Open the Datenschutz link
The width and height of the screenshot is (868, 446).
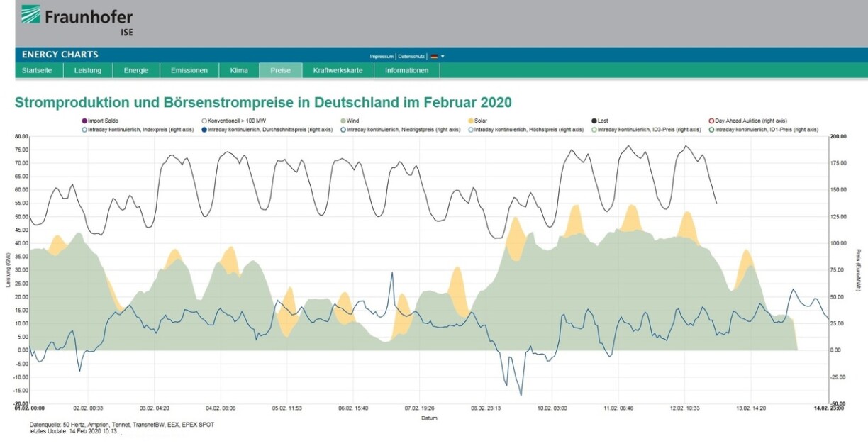pyautogui.click(x=411, y=56)
